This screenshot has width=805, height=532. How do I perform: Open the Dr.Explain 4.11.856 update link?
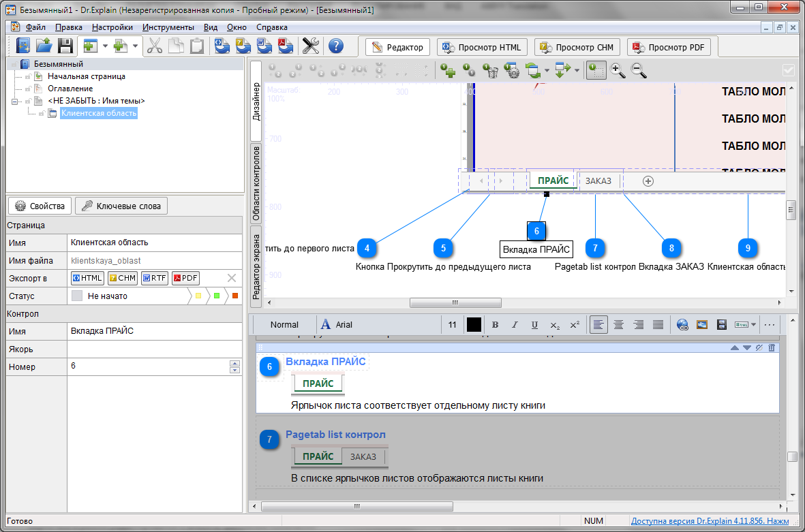click(710, 520)
